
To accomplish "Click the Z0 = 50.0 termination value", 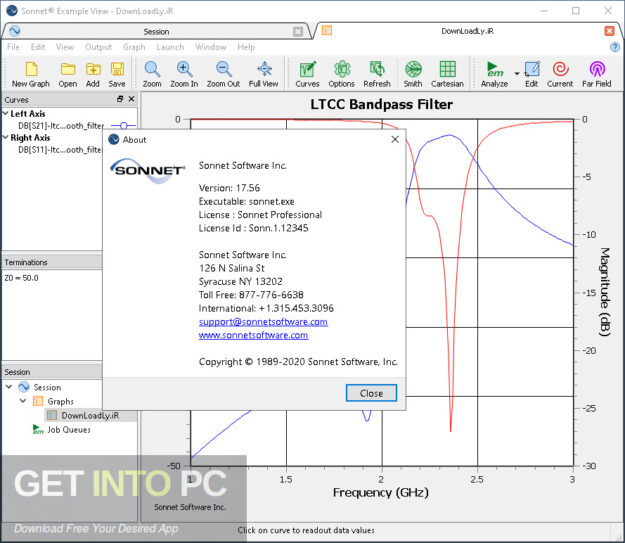I will (x=22, y=278).
